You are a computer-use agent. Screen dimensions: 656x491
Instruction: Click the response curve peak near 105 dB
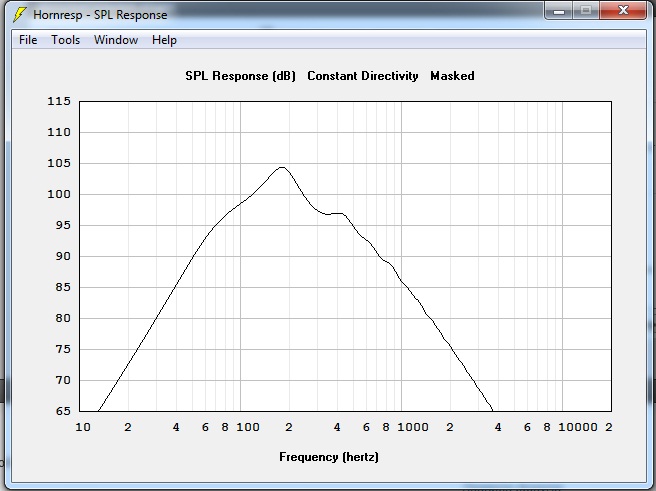pos(282,167)
